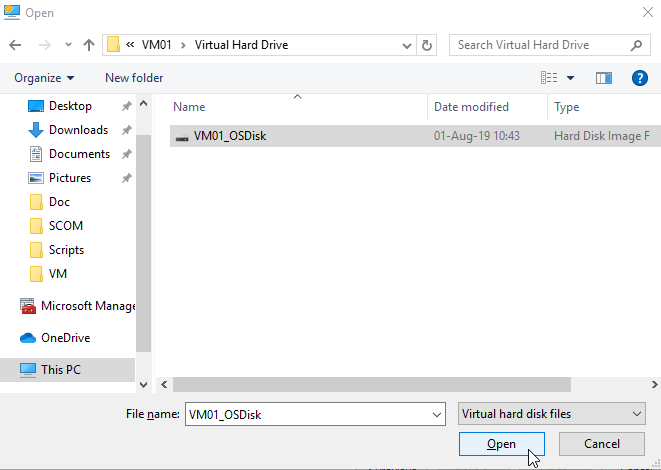Viewport: 661px width, 470px height.
Task: Click the file list scroll right arrow
Action: [x=654, y=384]
